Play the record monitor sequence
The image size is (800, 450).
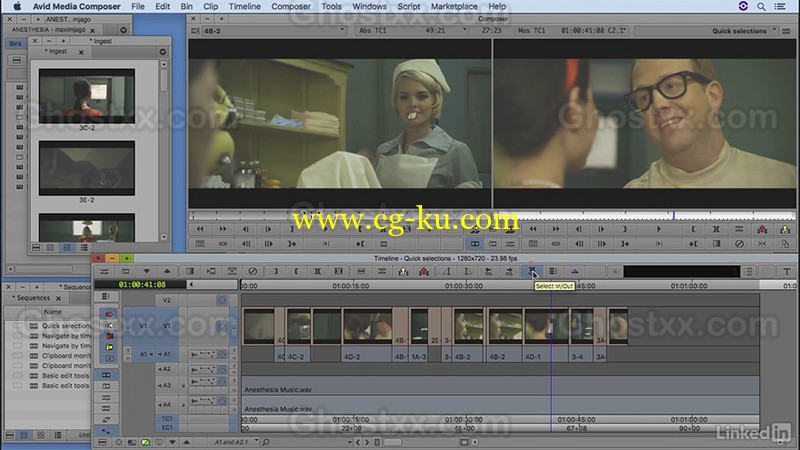[x=658, y=229]
